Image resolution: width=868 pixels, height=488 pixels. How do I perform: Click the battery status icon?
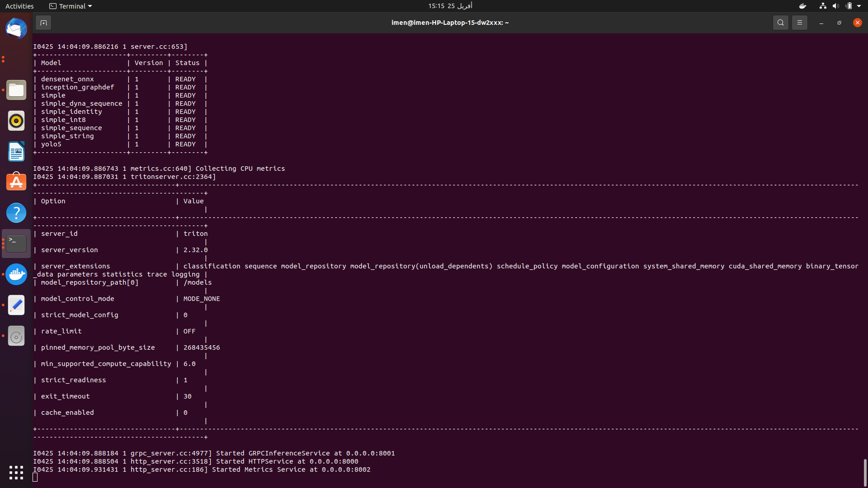pyautogui.click(x=849, y=6)
